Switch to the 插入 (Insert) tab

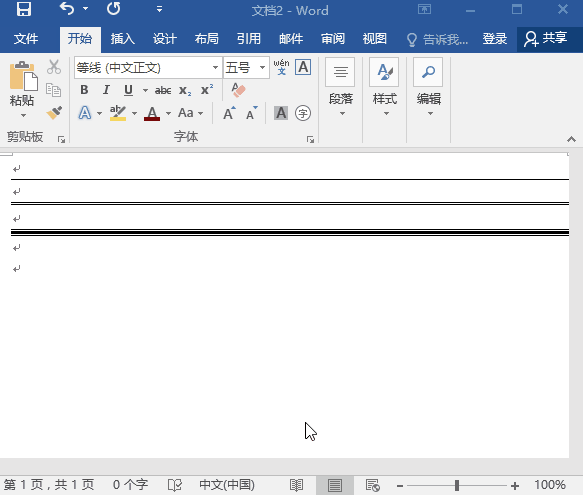(122, 38)
